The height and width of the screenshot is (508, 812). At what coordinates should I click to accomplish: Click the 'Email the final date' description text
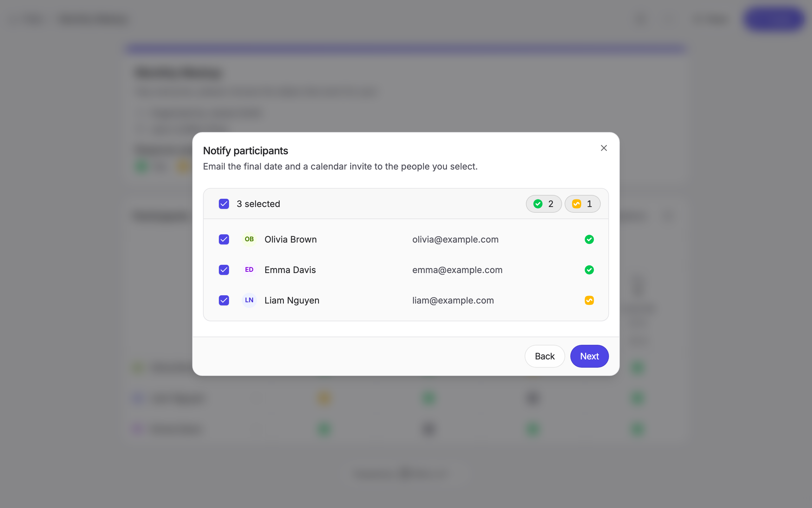[340, 167]
